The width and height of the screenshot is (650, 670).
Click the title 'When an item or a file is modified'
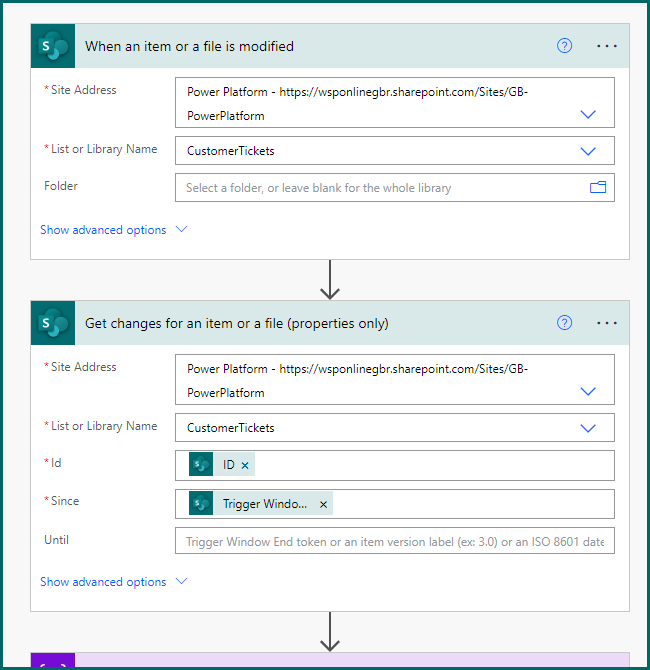[x=189, y=46]
